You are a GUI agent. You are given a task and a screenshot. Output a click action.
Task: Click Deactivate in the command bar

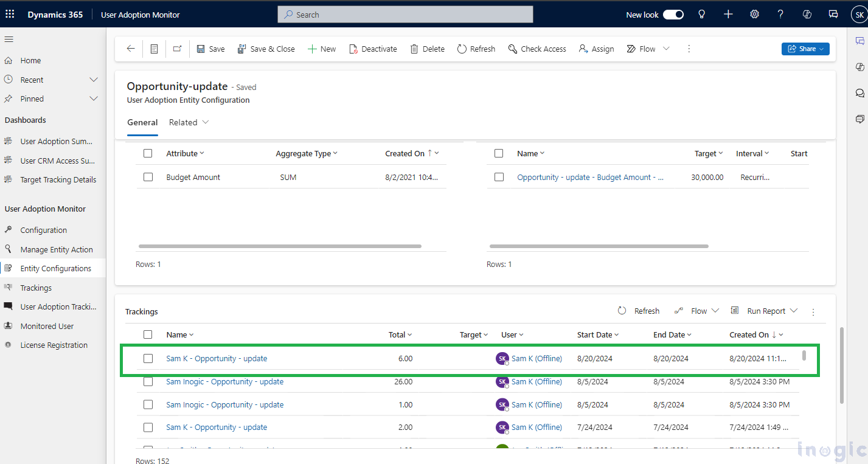(x=373, y=49)
